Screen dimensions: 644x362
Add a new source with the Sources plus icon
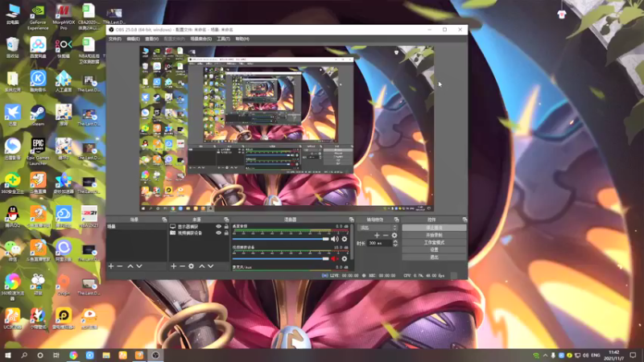pos(173,266)
